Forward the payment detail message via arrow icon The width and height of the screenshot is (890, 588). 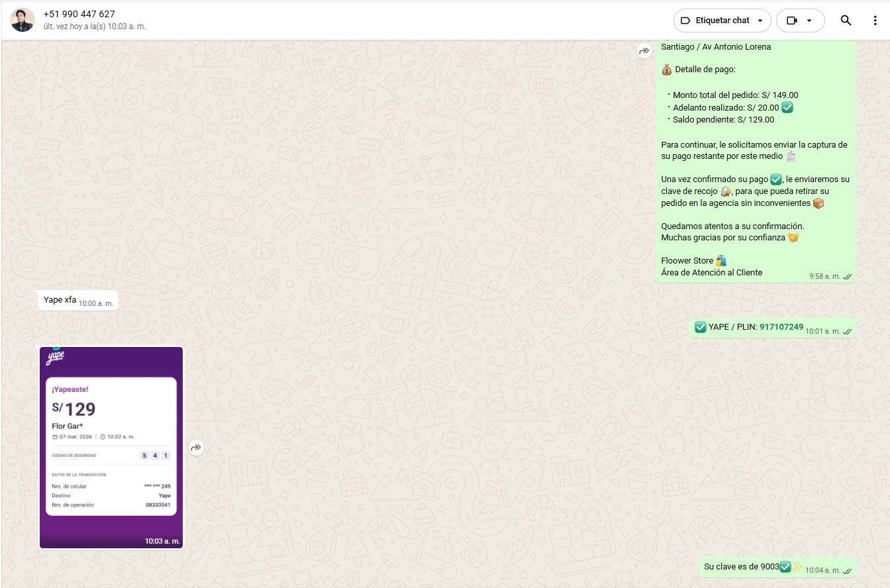[x=644, y=51]
